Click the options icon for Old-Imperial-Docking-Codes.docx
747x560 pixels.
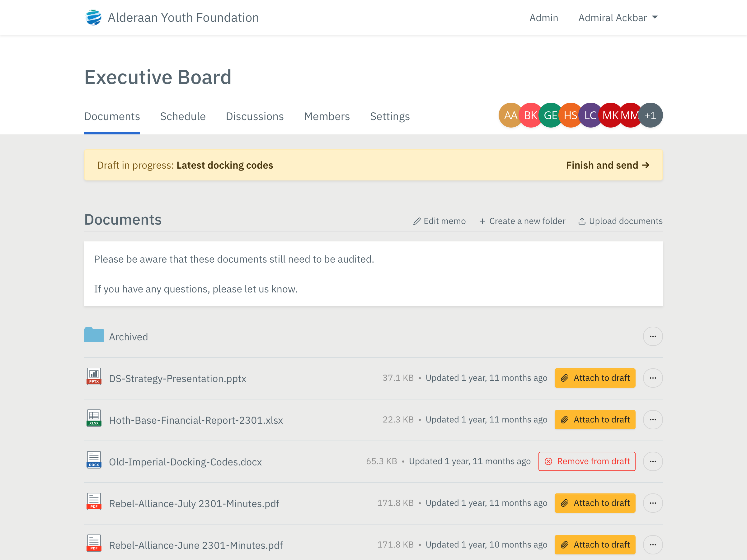pyautogui.click(x=653, y=461)
